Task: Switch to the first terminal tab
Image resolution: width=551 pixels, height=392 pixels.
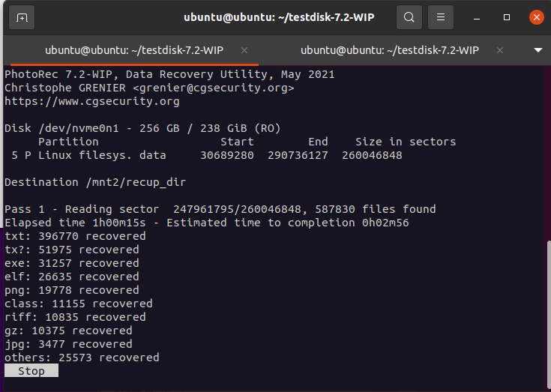Action: click(x=134, y=50)
